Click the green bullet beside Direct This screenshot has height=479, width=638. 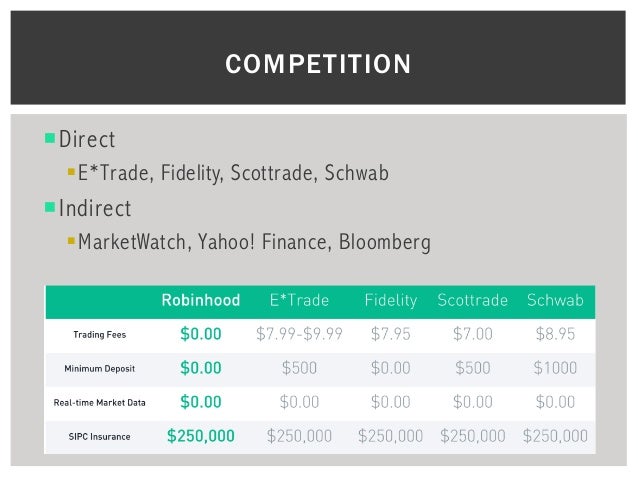[x=50, y=138]
